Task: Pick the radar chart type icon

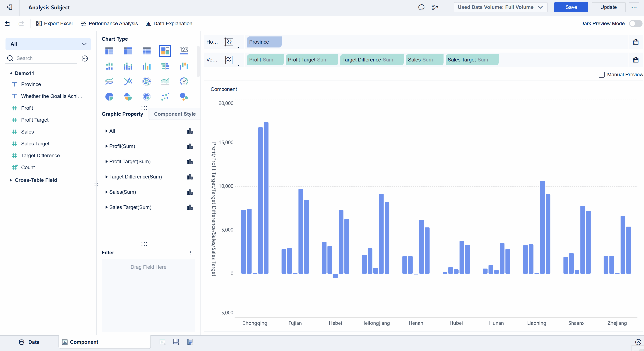Action: (146, 81)
